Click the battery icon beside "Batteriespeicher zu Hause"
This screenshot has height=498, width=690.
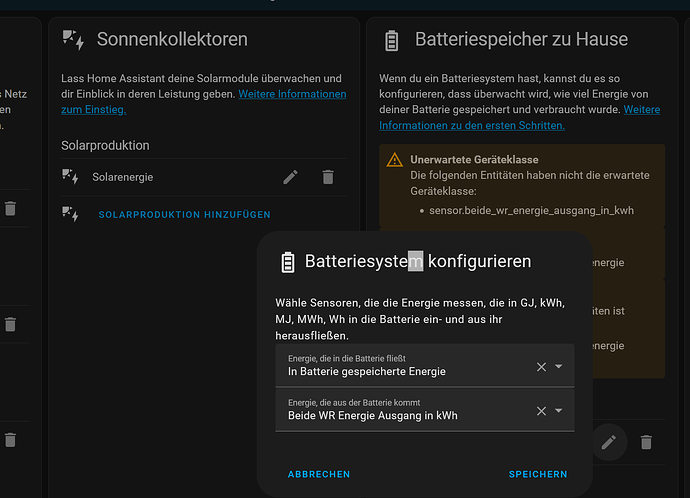(392, 40)
